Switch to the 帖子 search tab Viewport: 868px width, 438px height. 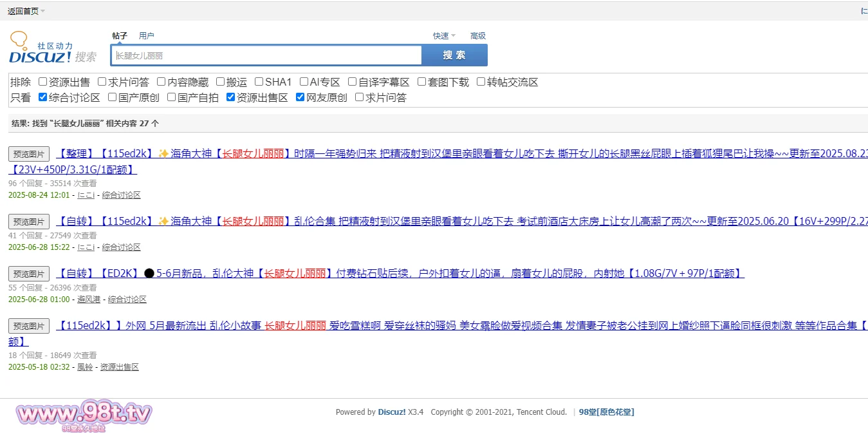[120, 36]
